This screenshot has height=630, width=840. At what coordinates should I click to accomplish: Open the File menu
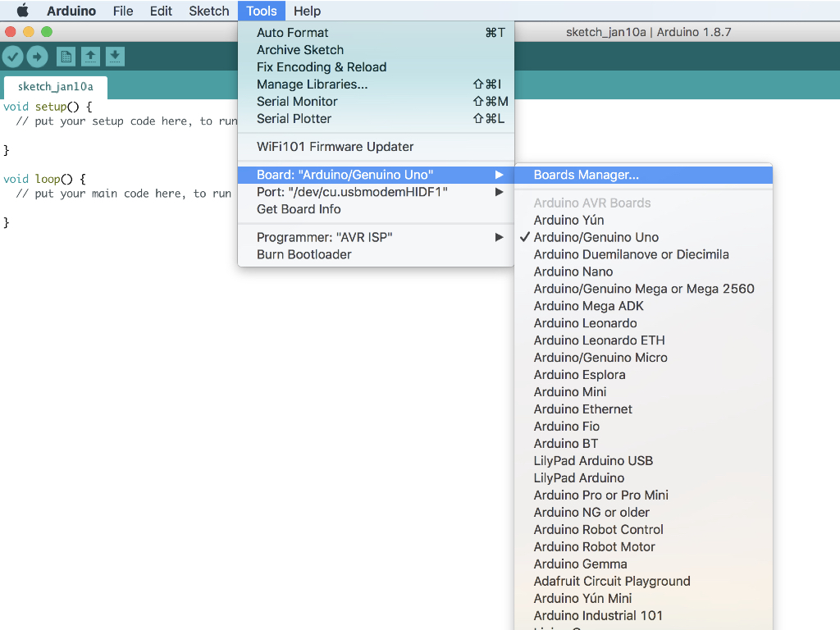[123, 11]
